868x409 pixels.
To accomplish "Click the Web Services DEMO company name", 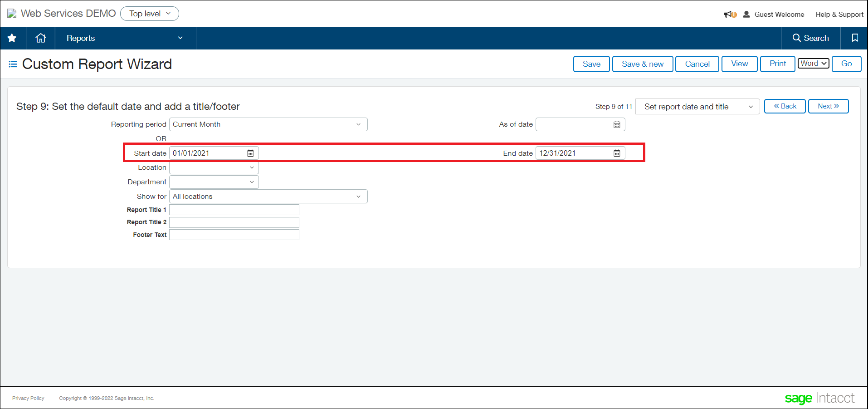I will 68,14.
